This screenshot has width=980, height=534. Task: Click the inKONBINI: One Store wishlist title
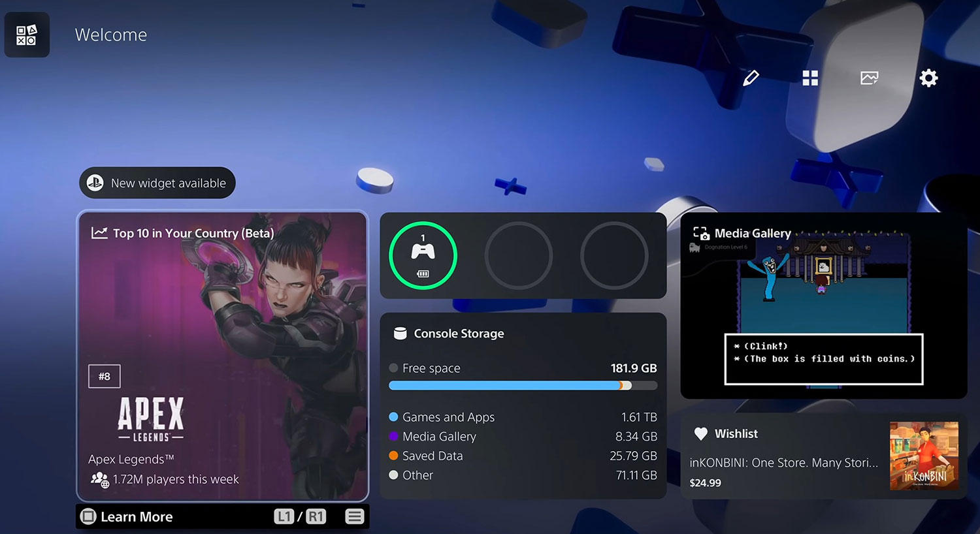(x=784, y=462)
